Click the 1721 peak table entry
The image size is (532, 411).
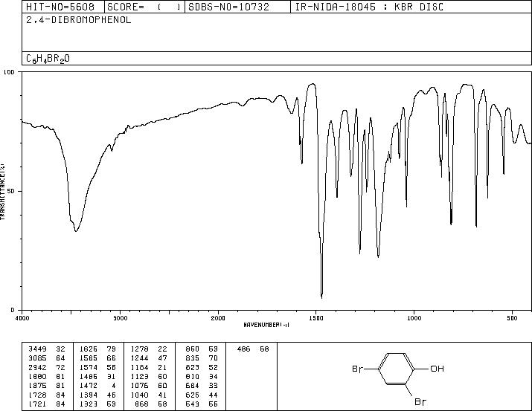click(x=47, y=404)
